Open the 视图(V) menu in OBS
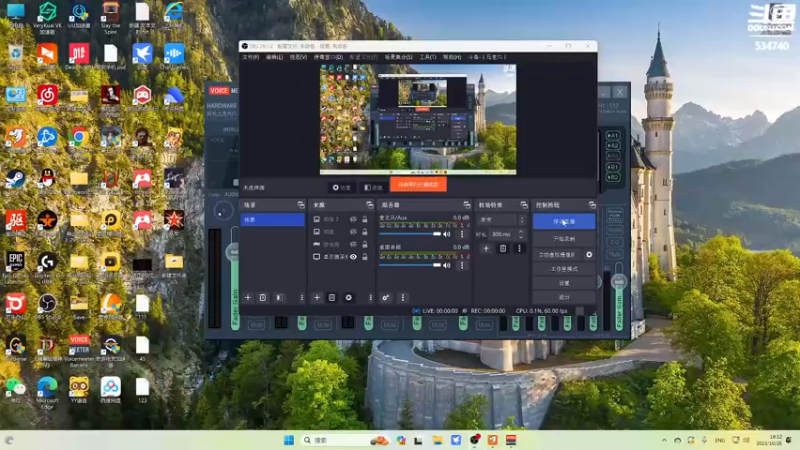Viewport: 800px width, 450px height. (298, 57)
